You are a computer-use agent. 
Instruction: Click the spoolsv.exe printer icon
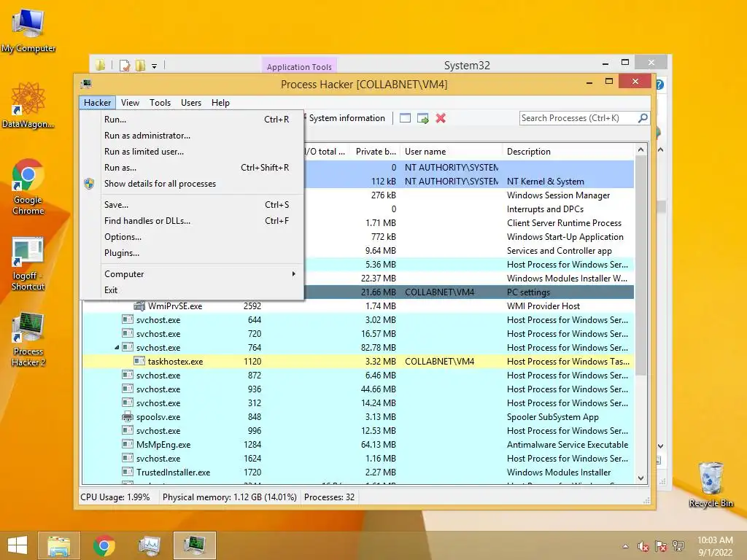pyautogui.click(x=127, y=416)
